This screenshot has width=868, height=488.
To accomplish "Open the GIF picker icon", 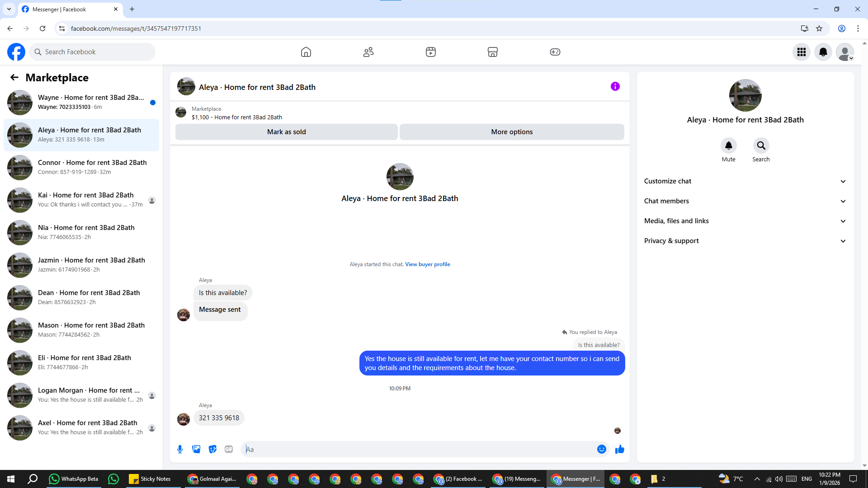I will click(229, 449).
